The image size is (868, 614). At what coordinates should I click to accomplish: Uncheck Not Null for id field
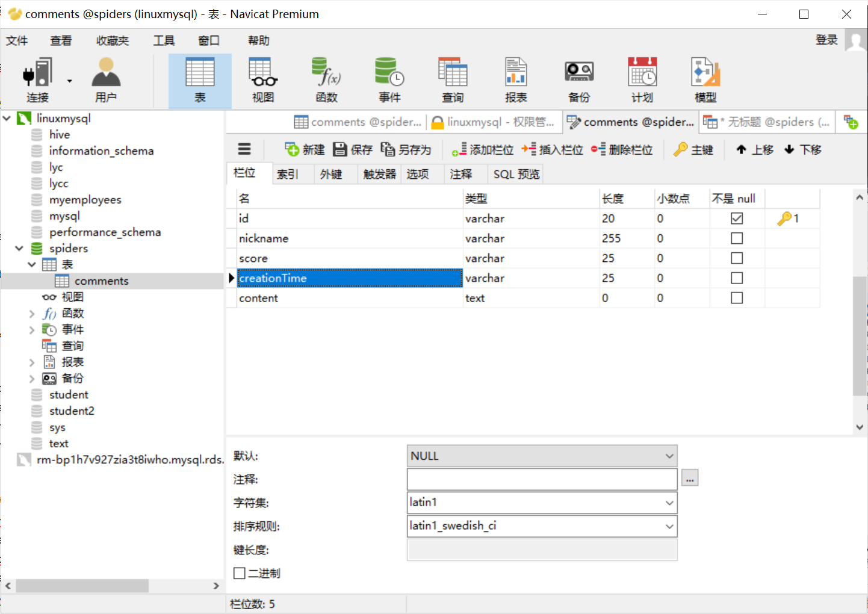coord(737,219)
